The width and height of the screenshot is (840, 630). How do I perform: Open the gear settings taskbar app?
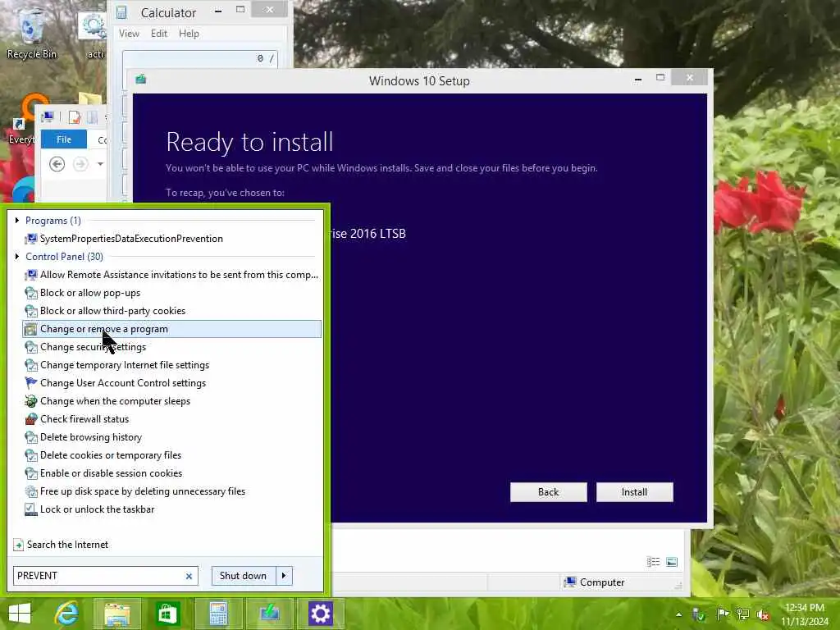point(321,614)
